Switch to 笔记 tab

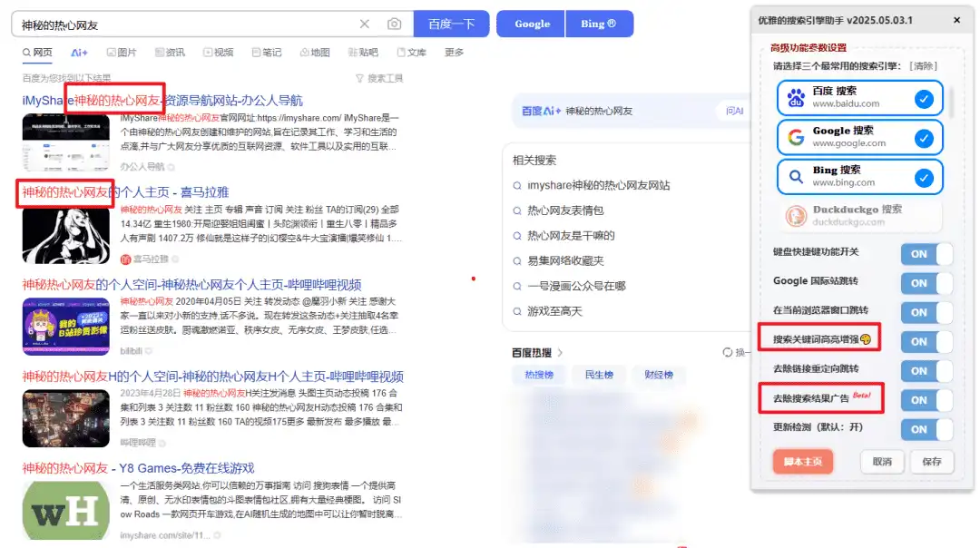pos(266,53)
